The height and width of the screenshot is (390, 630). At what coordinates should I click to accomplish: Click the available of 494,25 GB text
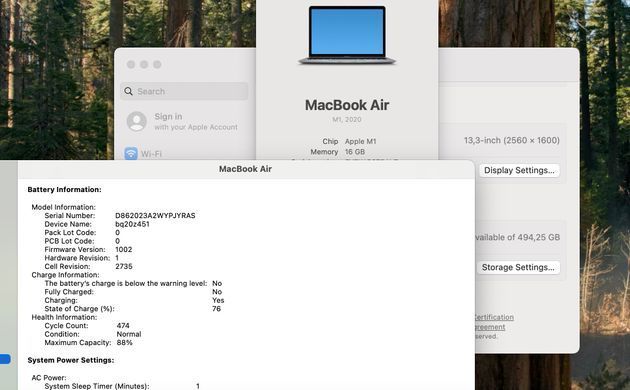click(517, 237)
